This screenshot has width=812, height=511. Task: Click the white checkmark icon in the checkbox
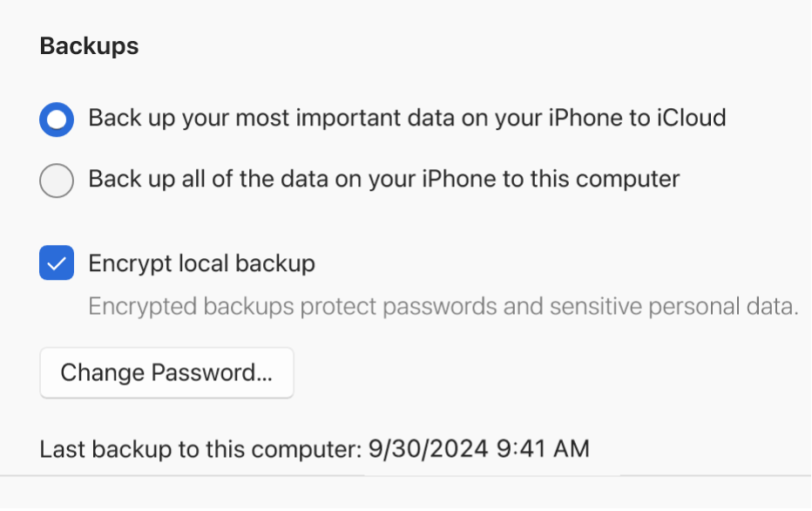57,263
